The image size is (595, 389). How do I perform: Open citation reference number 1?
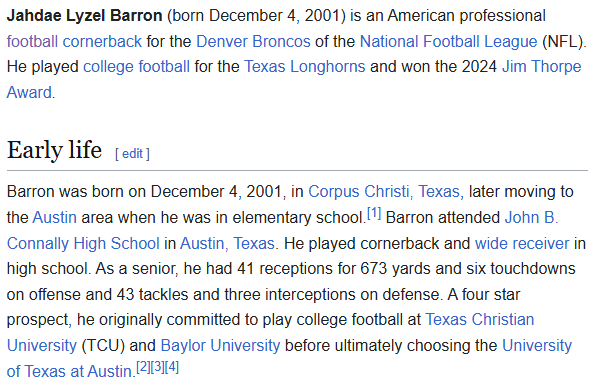(x=374, y=213)
